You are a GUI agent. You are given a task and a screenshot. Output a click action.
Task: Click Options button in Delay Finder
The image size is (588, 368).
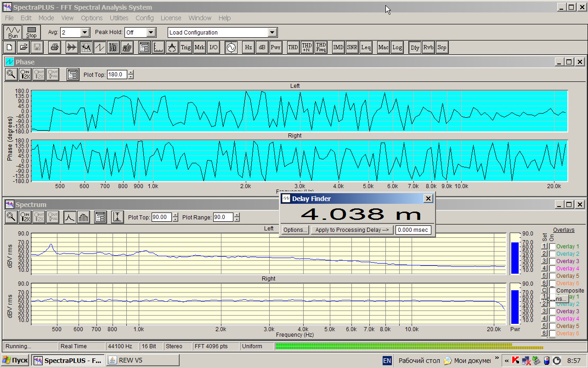click(x=295, y=230)
